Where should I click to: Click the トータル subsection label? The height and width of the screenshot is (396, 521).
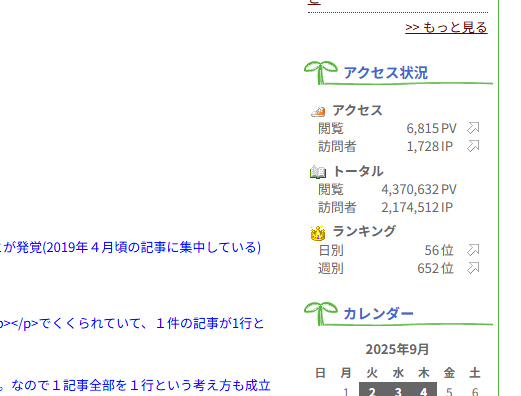tap(358, 171)
